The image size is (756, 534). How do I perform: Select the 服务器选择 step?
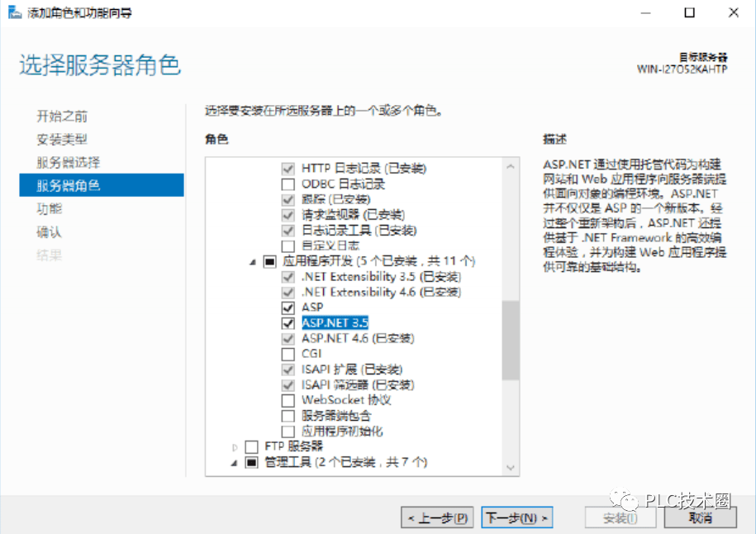pos(69,163)
